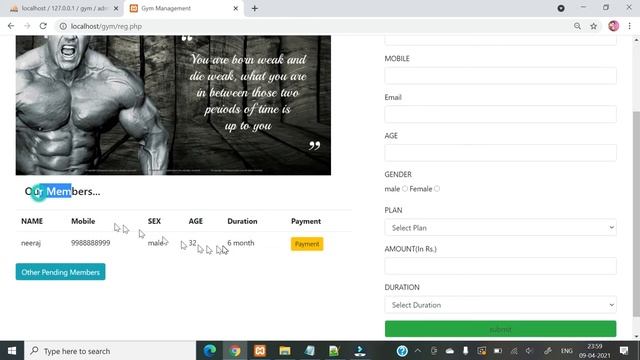The image size is (640, 360).
Task: Click the Duration column header
Action: [242, 221]
